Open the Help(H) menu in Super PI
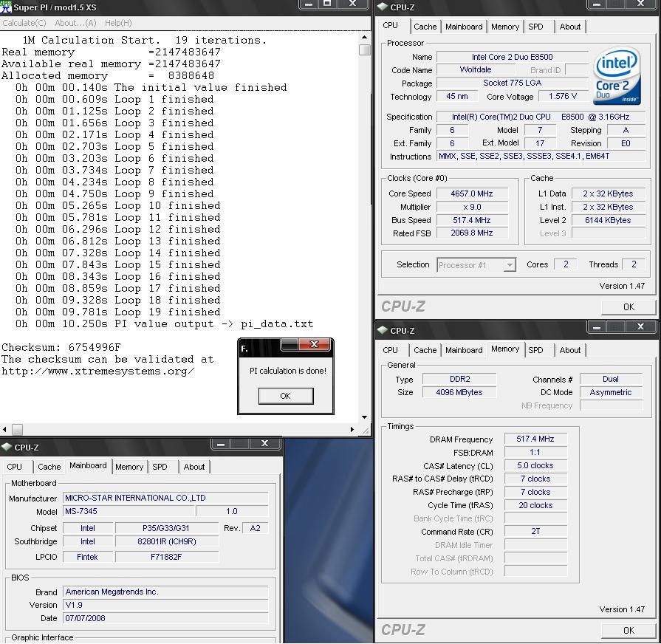661x644 pixels. pos(118,23)
